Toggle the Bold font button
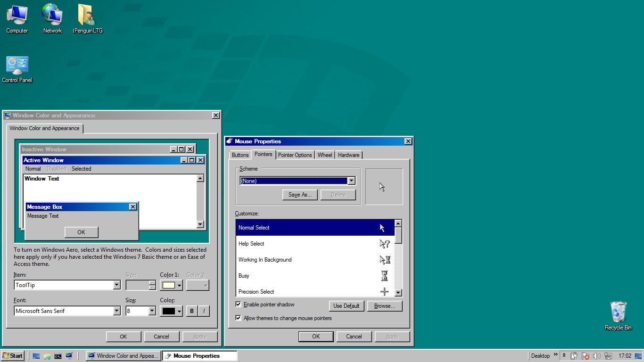 tap(192, 311)
